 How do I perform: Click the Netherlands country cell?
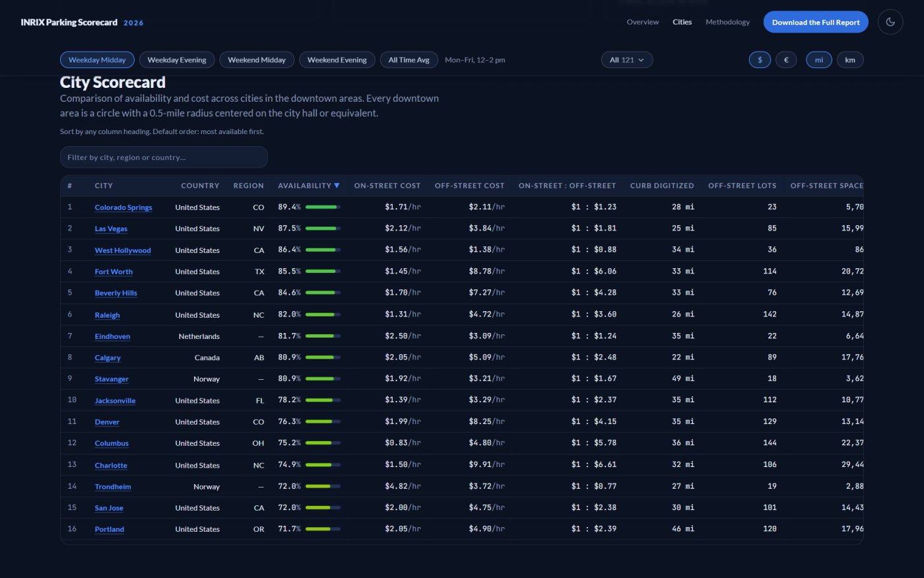[x=199, y=336]
